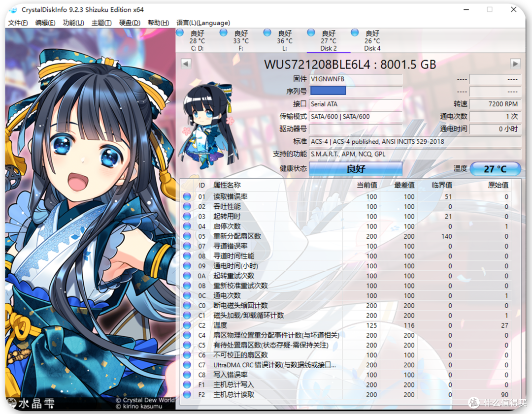Open the 功能(U) menu
Image resolution: width=532 pixels, height=414 pixels.
pos(73,23)
